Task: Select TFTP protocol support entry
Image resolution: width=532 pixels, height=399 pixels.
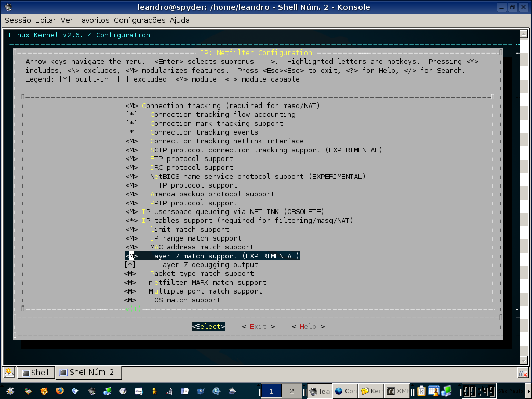Action: coord(181,185)
